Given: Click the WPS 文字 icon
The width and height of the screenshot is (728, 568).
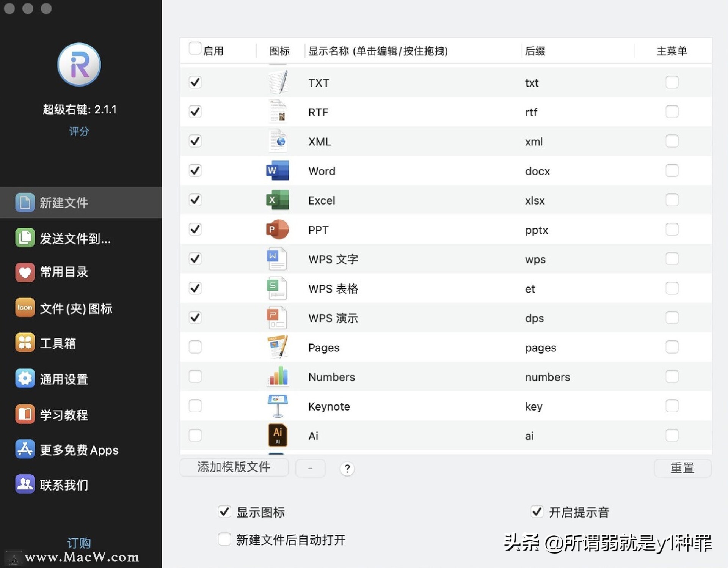Looking at the screenshot, I should [x=277, y=259].
